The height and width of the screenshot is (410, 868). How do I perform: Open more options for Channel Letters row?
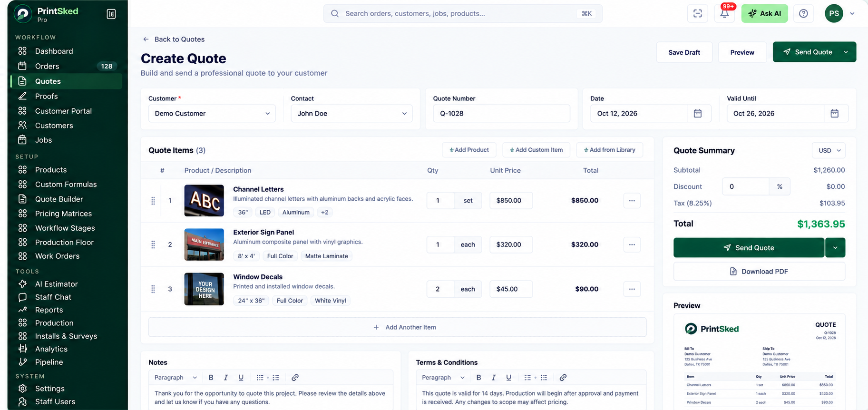(x=632, y=201)
